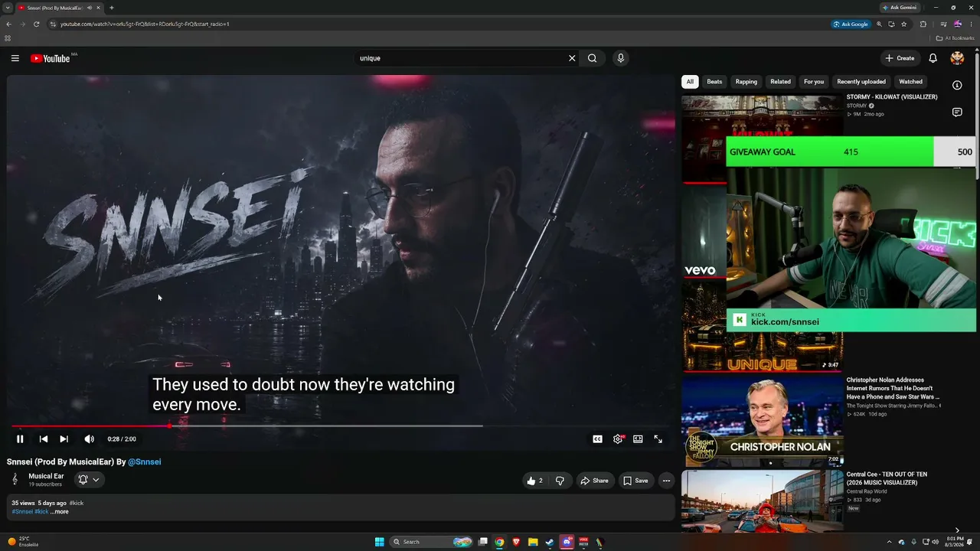Open the browser media control icon
This screenshot has width=980, height=551.
[943, 24]
